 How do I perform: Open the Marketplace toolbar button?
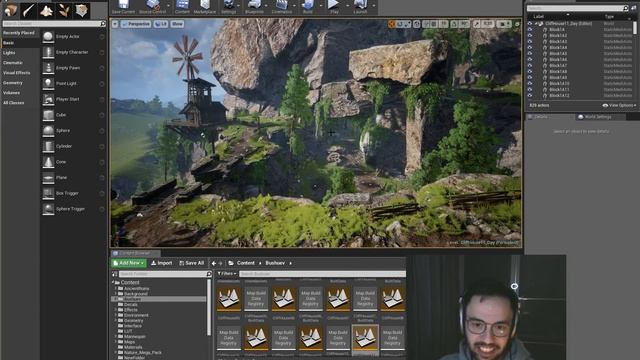tap(205, 7)
